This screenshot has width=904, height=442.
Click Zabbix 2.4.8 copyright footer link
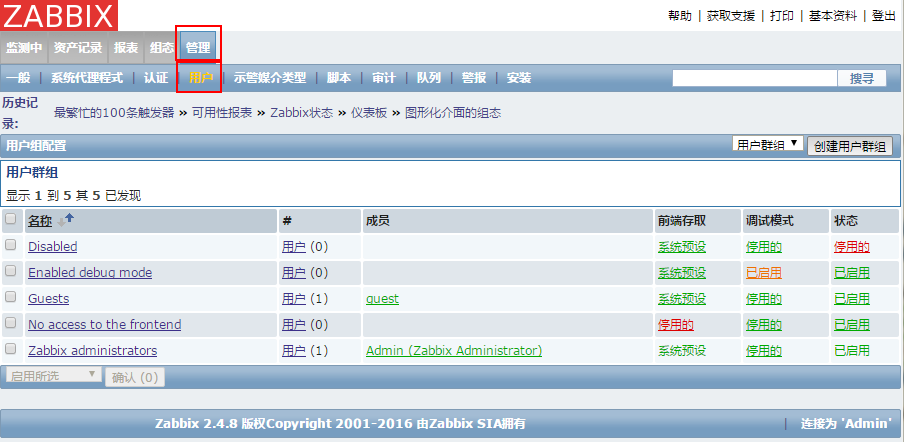tap(340, 424)
